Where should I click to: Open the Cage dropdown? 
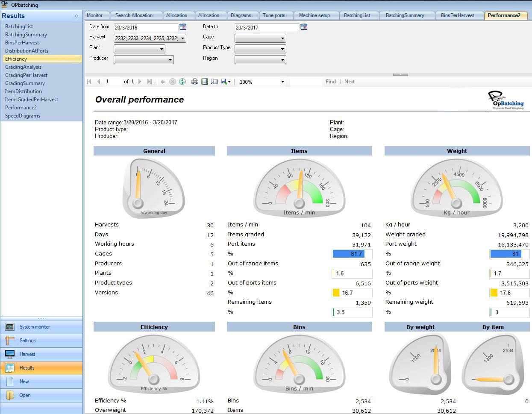point(282,38)
